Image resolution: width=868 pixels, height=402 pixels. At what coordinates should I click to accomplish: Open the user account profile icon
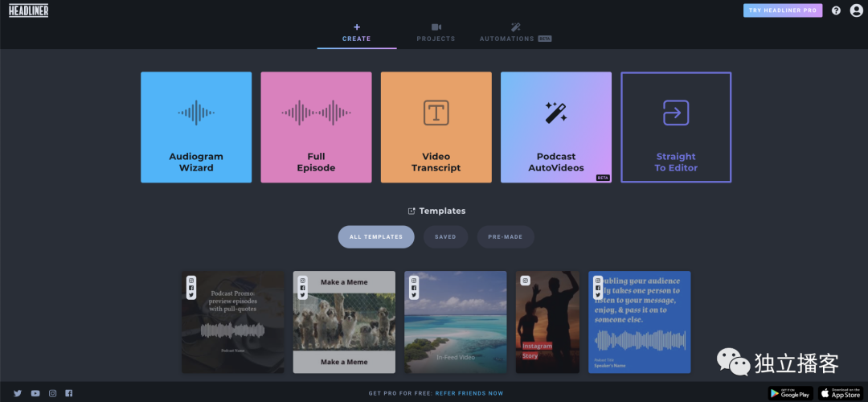tap(857, 10)
